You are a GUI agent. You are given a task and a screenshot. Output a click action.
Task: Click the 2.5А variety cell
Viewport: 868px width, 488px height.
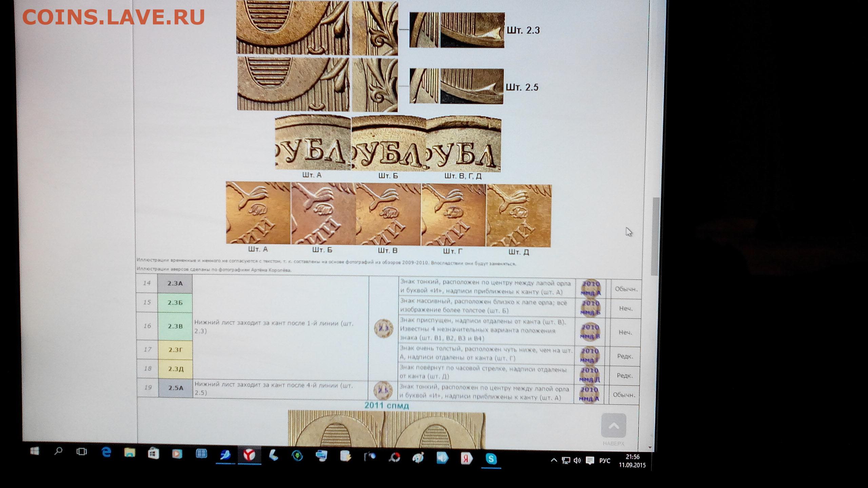[176, 388]
